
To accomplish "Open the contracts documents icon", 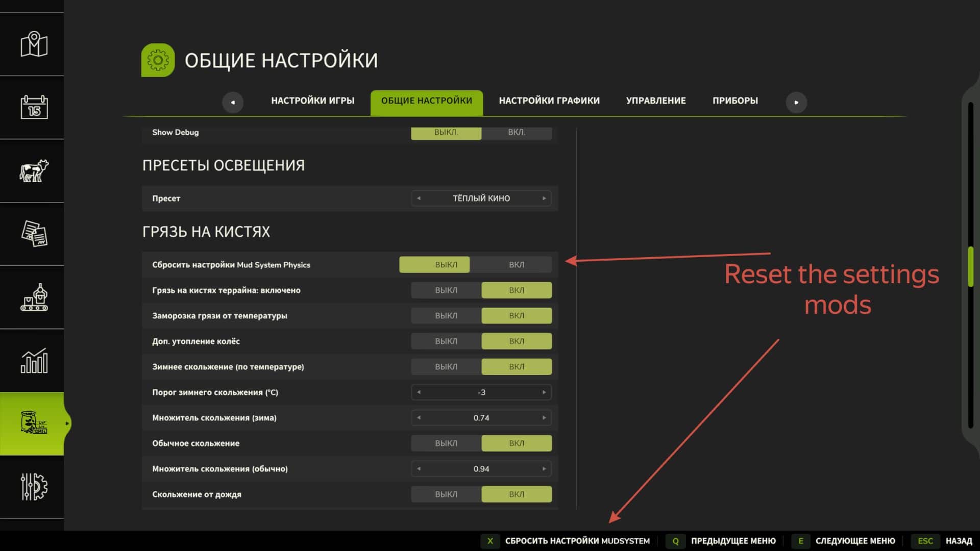I will [x=34, y=234].
